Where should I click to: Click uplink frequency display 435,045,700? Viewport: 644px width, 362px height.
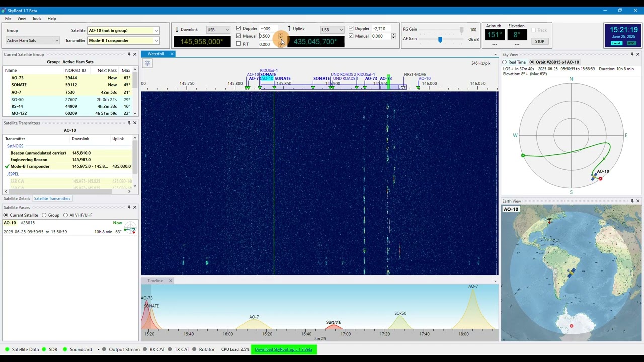315,42
